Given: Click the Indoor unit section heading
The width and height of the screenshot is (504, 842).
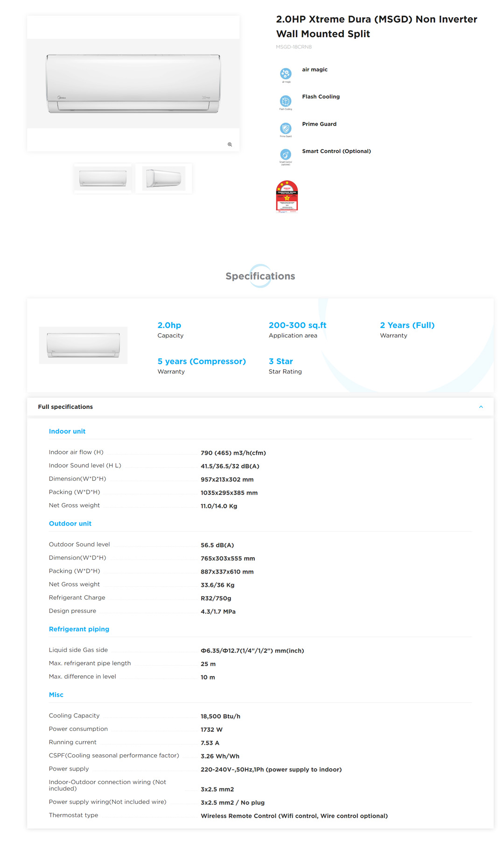Looking at the screenshot, I should click(x=67, y=431).
